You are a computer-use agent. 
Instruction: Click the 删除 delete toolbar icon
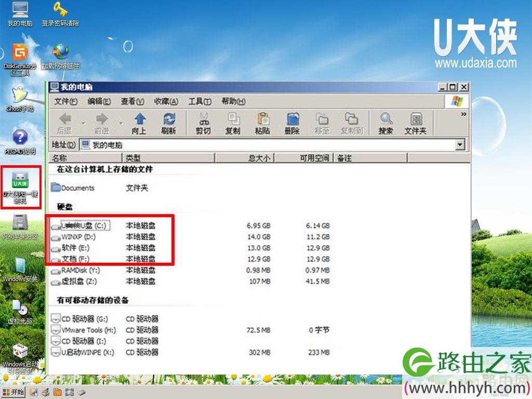292,124
